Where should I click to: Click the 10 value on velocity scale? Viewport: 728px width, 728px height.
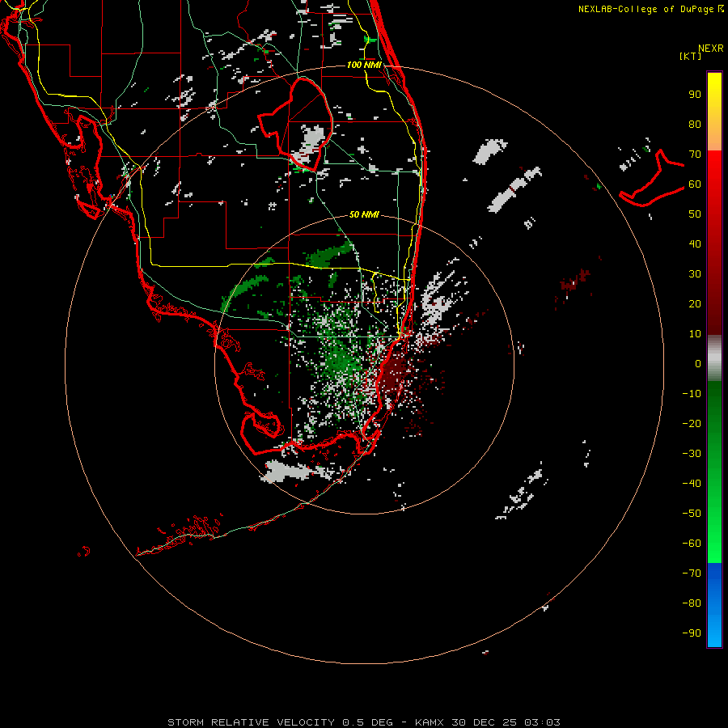point(695,334)
